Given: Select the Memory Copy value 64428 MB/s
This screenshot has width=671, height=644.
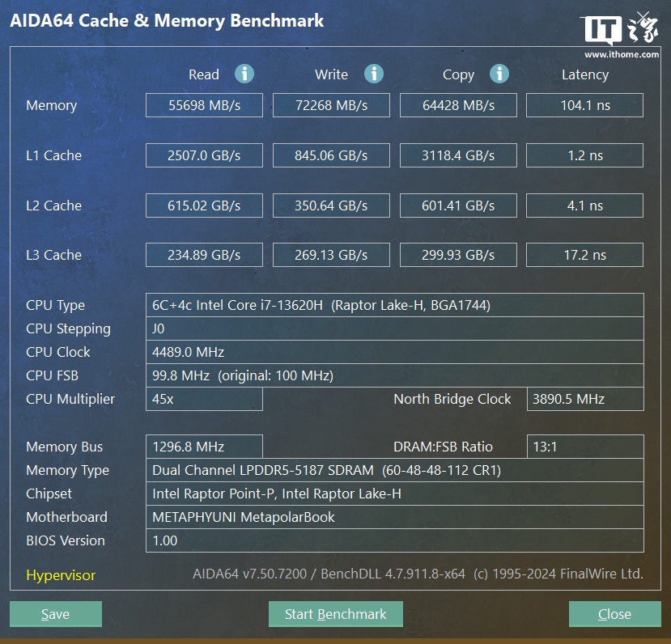Looking at the screenshot, I should pos(458,105).
